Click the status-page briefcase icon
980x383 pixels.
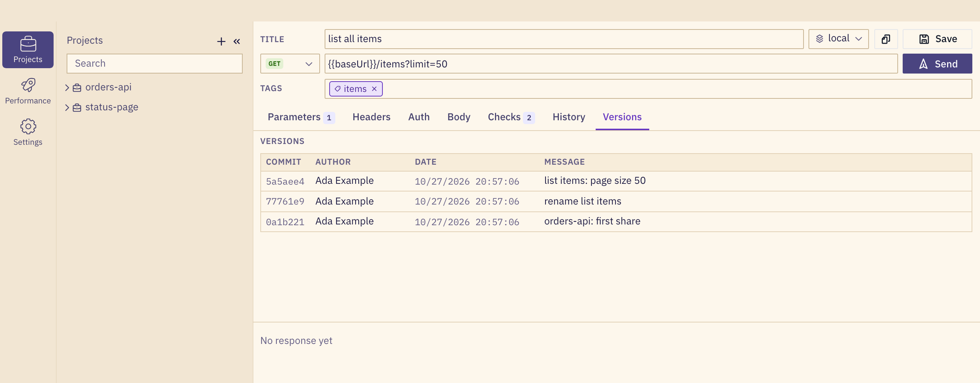(77, 108)
